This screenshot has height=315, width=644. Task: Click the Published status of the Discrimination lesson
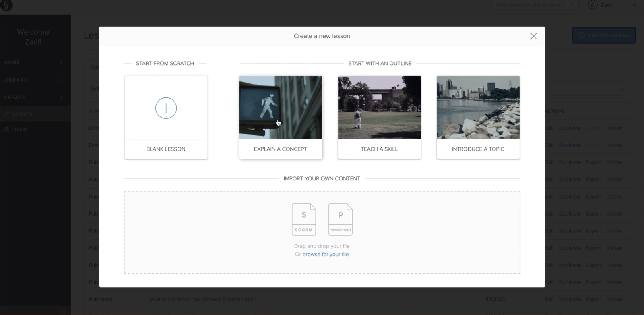(101, 300)
